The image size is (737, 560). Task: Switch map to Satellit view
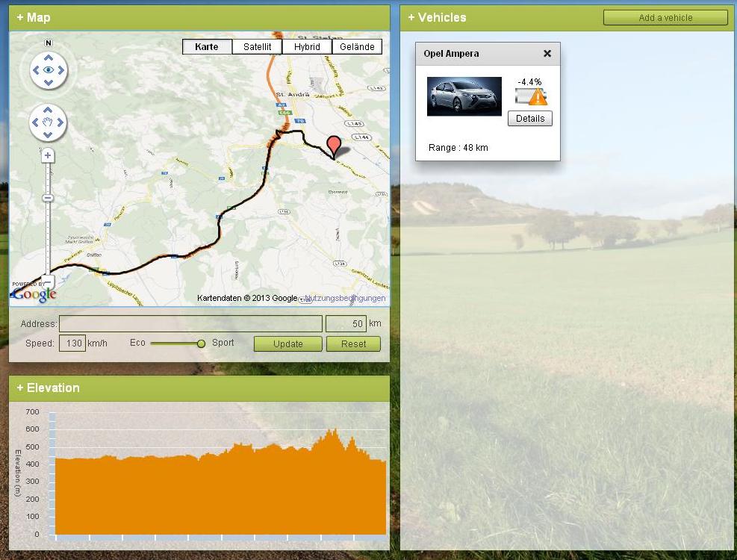257,46
